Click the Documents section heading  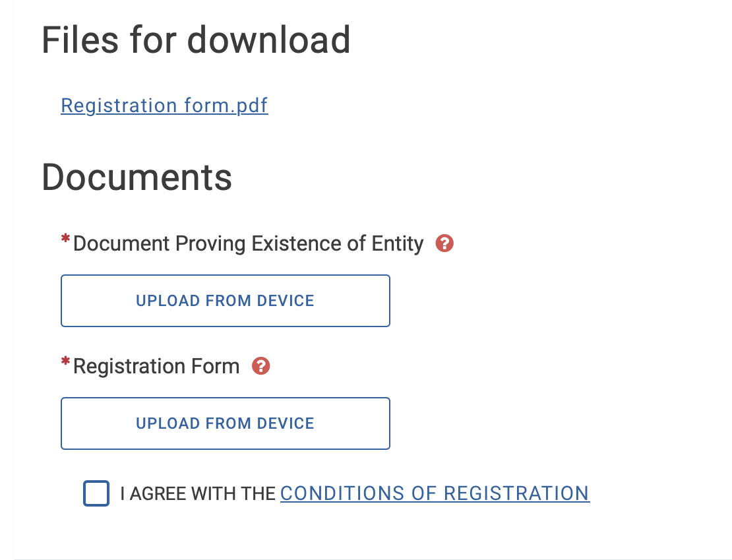pos(137,177)
